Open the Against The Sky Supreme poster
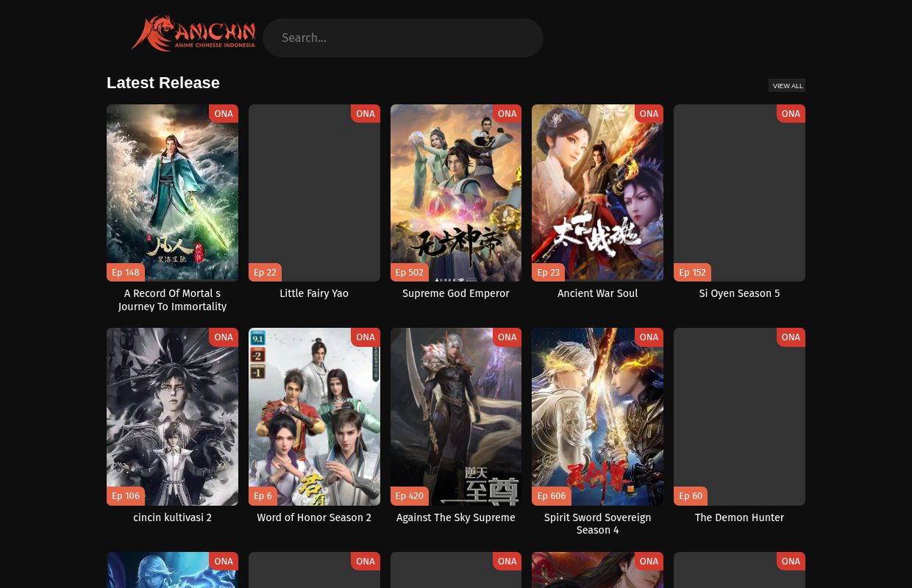Image resolution: width=912 pixels, height=588 pixels. click(x=456, y=417)
